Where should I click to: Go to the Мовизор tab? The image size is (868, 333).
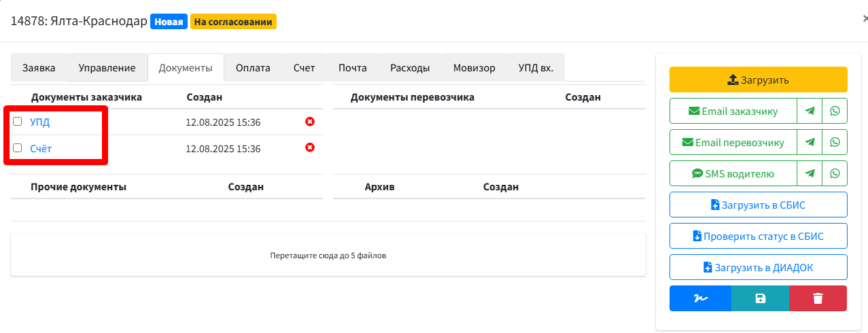(x=474, y=68)
